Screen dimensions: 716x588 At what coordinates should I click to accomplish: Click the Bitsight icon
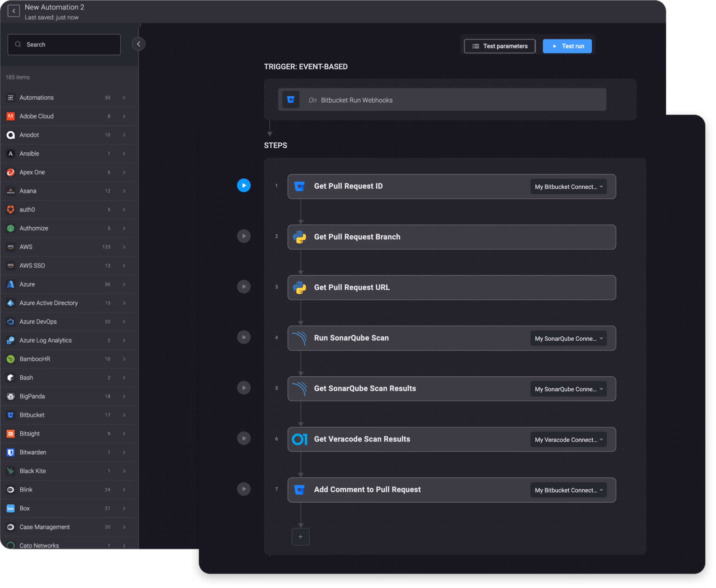[11, 433]
